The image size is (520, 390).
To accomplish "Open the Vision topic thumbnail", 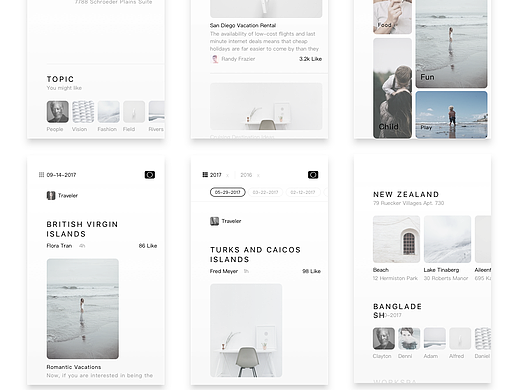I will tap(83, 112).
